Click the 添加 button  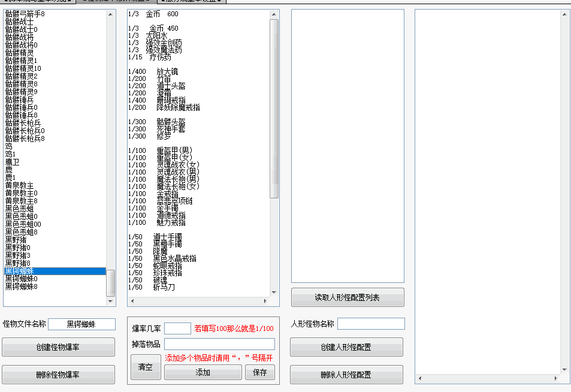(203, 372)
